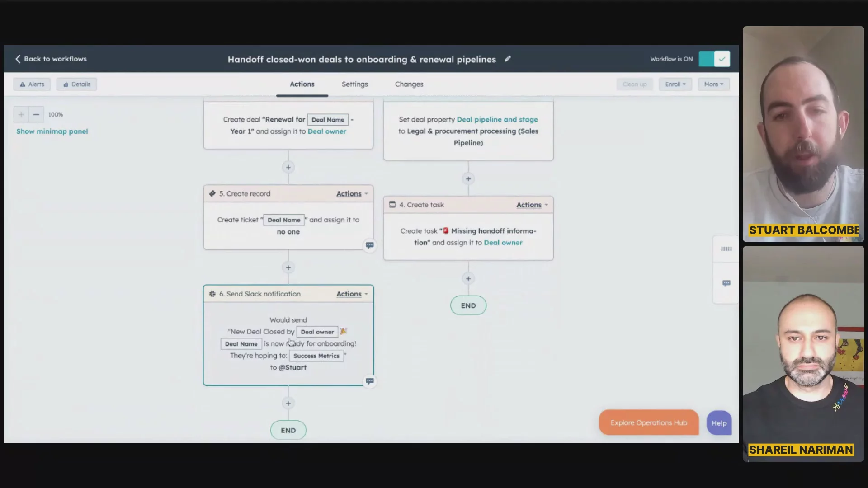Click END node under Slack notification branch
This screenshot has width=868, height=488.
pos(288,431)
